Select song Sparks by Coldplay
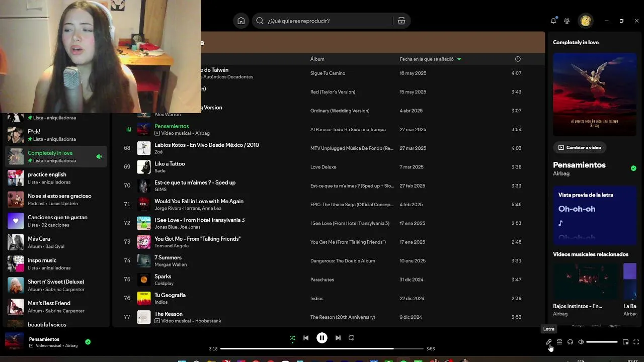This screenshot has height=362, width=644. [x=163, y=277]
